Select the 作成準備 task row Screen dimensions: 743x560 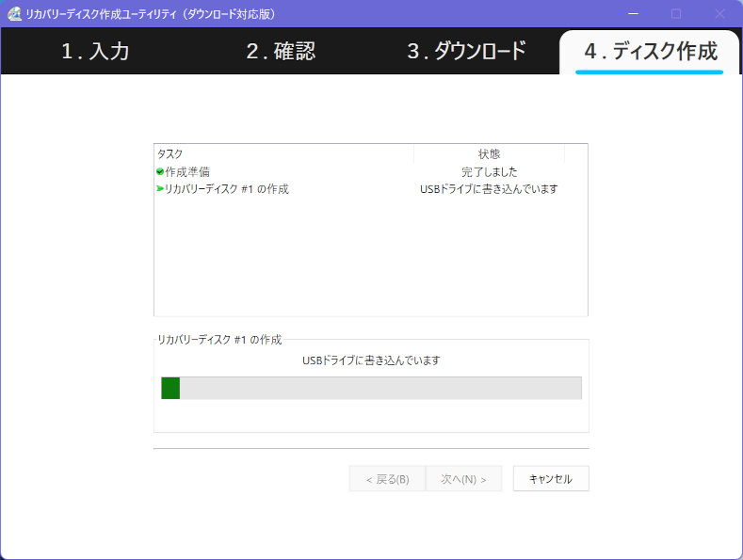click(360, 171)
